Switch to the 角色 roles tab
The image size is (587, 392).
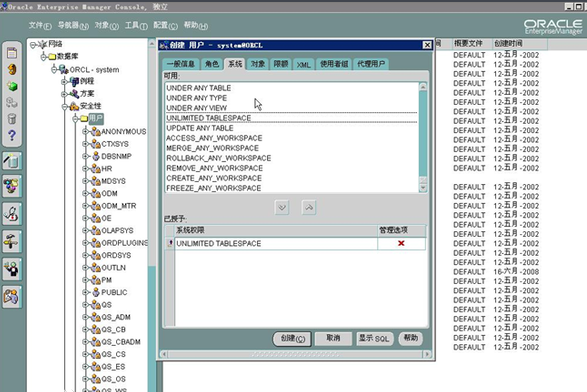click(212, 64)
